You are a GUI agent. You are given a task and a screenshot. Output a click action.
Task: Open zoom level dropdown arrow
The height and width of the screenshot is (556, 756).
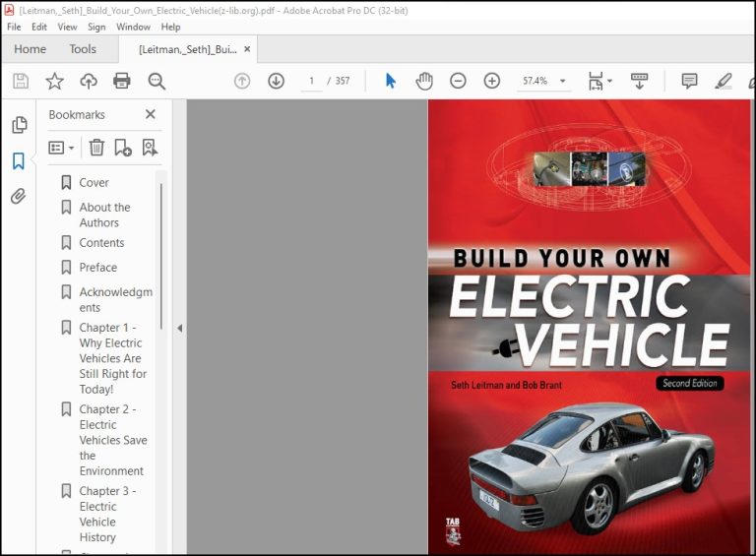[x=563, y=81]
